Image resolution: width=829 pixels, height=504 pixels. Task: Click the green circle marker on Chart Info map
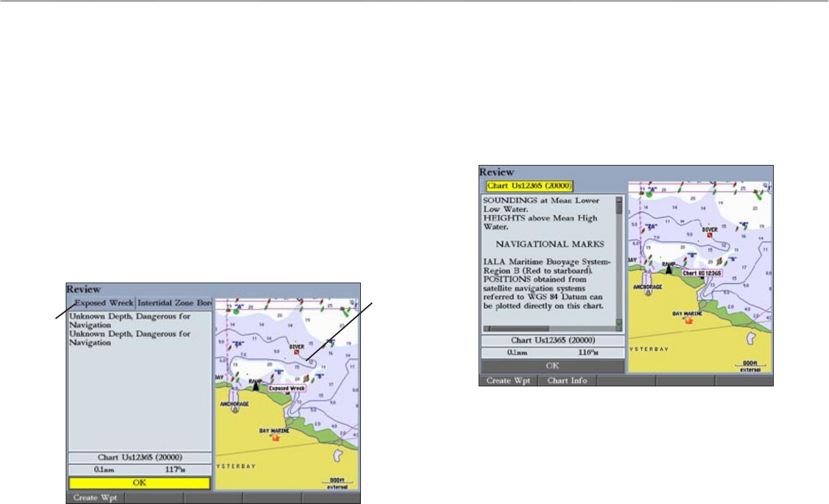coord(649,194)
